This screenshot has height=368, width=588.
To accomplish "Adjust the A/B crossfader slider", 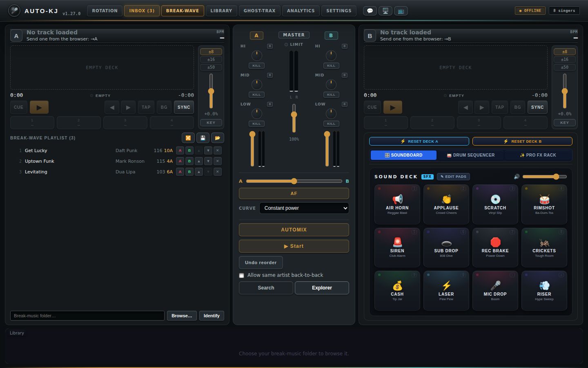I will (x=294, y=181).
